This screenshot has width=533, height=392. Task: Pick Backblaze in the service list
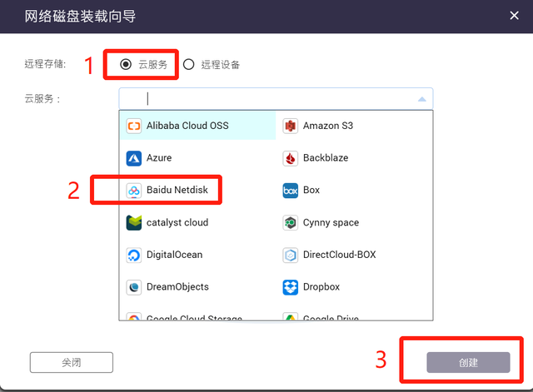pos(326,158)
